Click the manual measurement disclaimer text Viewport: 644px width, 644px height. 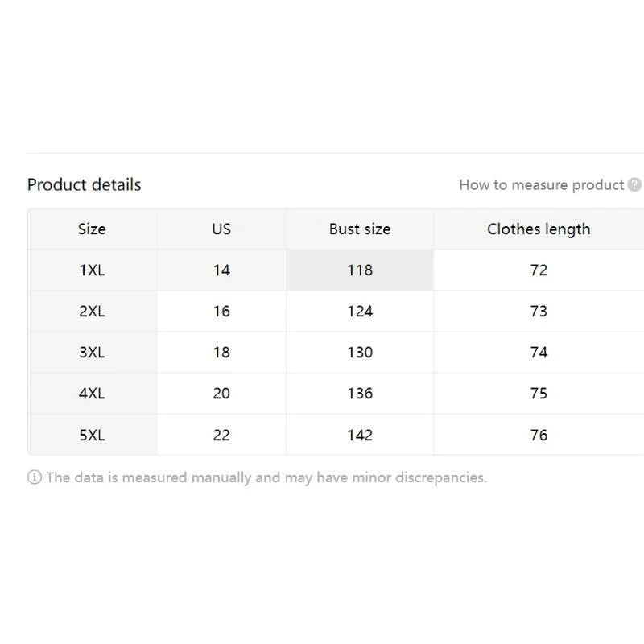pyautogui.click(x=266, y=477)
